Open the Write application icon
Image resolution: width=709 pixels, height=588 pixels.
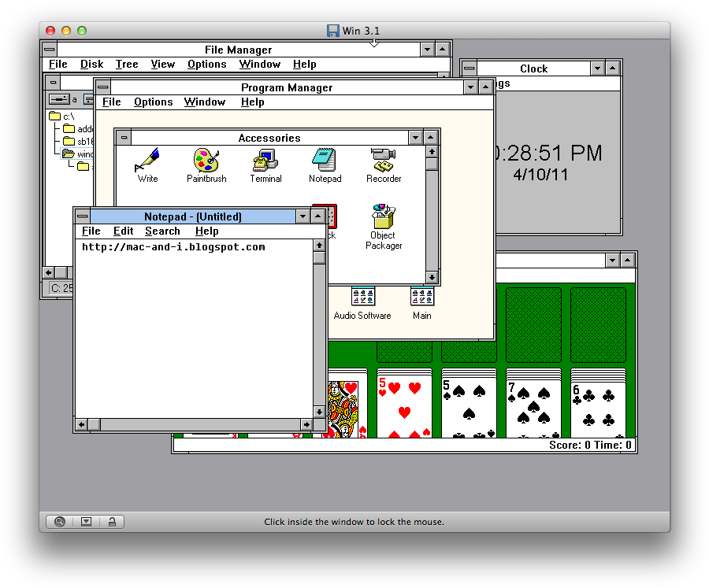pyautogui.click(x=147, y=161)
